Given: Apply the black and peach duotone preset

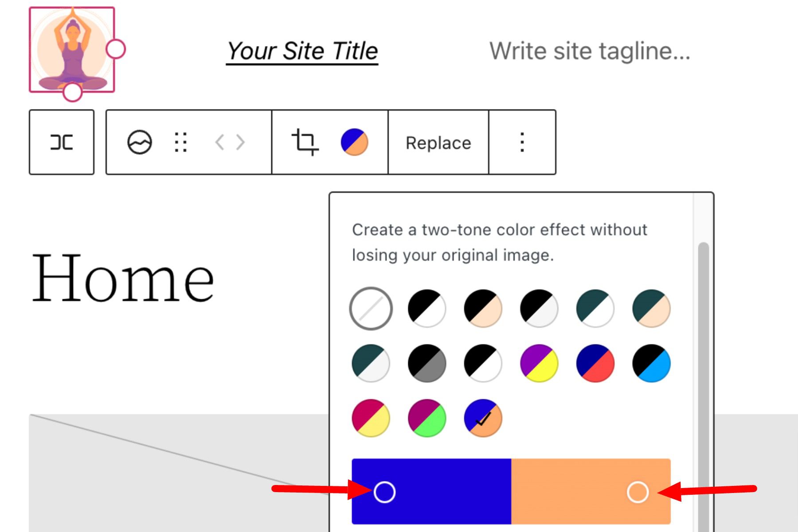Looking at the screenshot, I should click(x=482, y=308).
